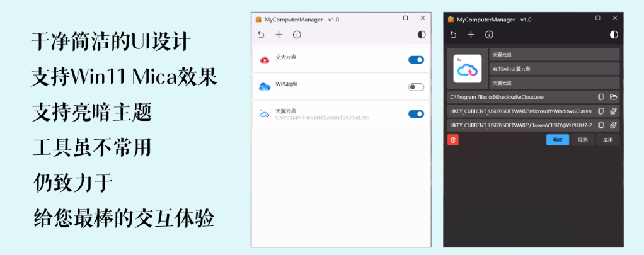Click app logo in light window title bar
The width and height of the screenshot is (644, 255).
[258, 19]
